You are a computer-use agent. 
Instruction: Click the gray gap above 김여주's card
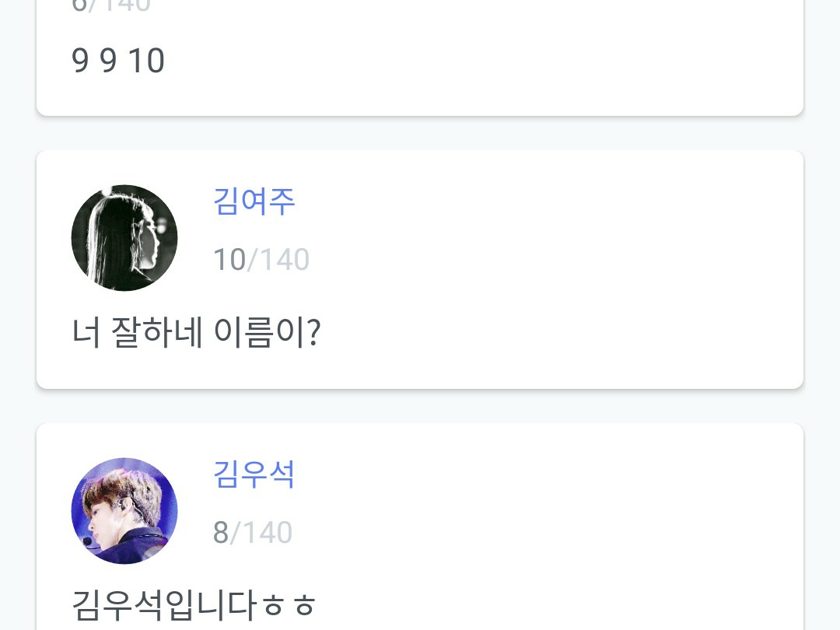click(x=420, y=133)
